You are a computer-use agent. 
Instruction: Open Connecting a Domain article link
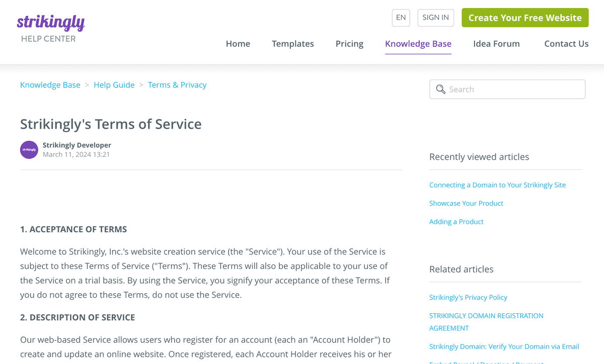(x=497, y=185)
